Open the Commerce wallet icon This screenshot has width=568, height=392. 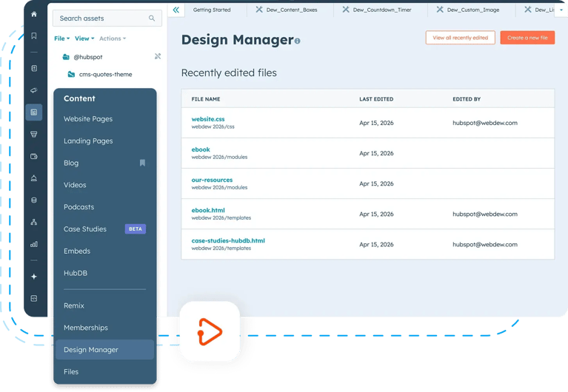(x=34, y=156)
